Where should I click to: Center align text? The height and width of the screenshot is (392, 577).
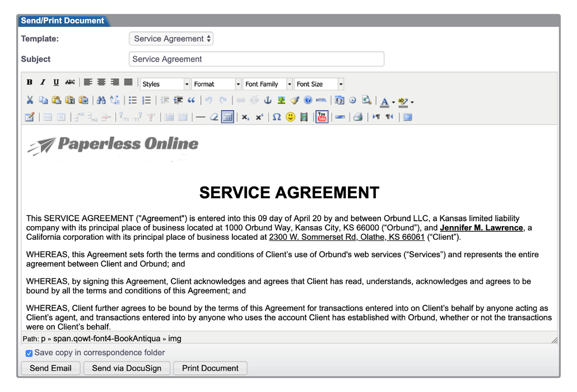click(101, 82)
